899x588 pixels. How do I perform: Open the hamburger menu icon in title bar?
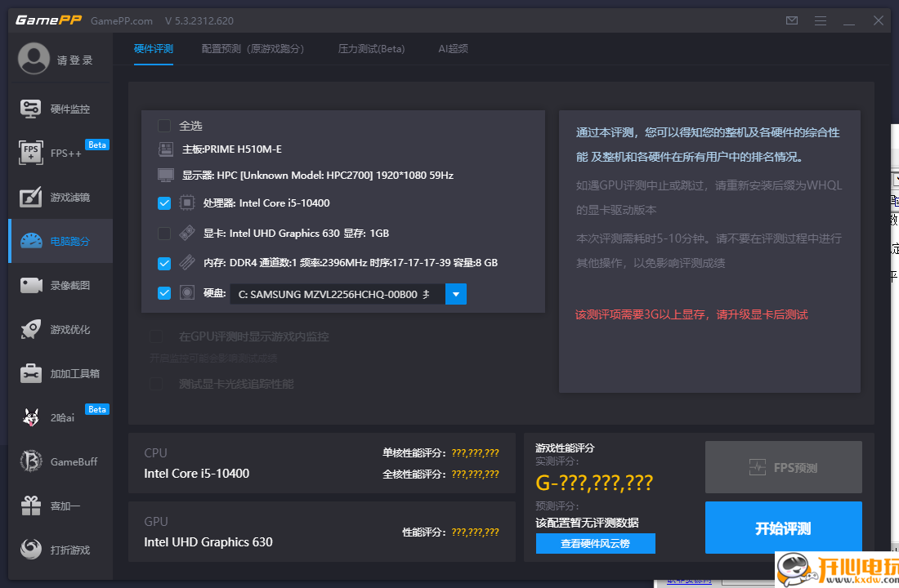click(821, 20)
